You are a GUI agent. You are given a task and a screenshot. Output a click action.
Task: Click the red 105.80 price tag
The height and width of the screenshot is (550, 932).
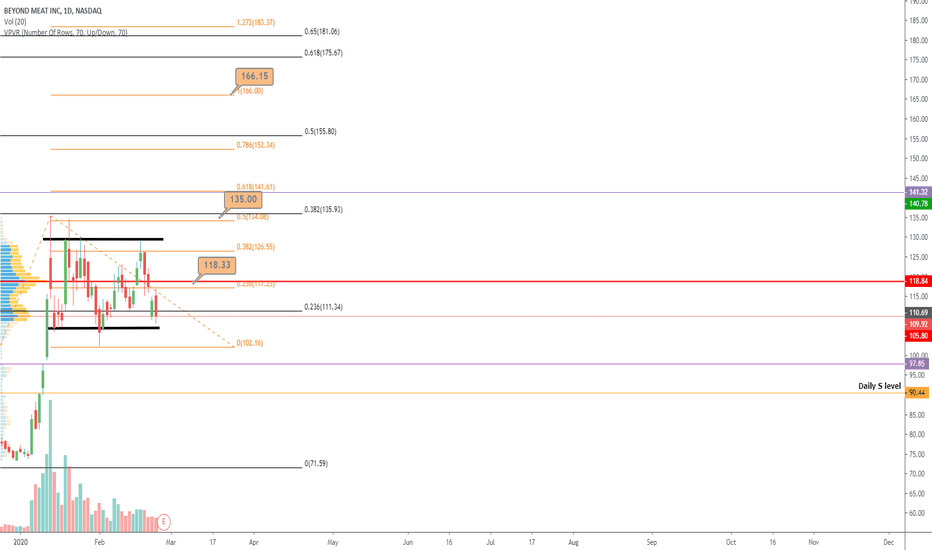pos(918,336)
